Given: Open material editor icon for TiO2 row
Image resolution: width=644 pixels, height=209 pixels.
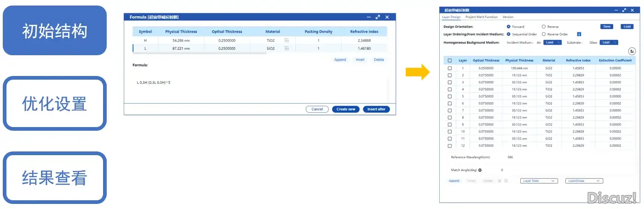Looking at the screenshot, I should click(x=287, y=41).
